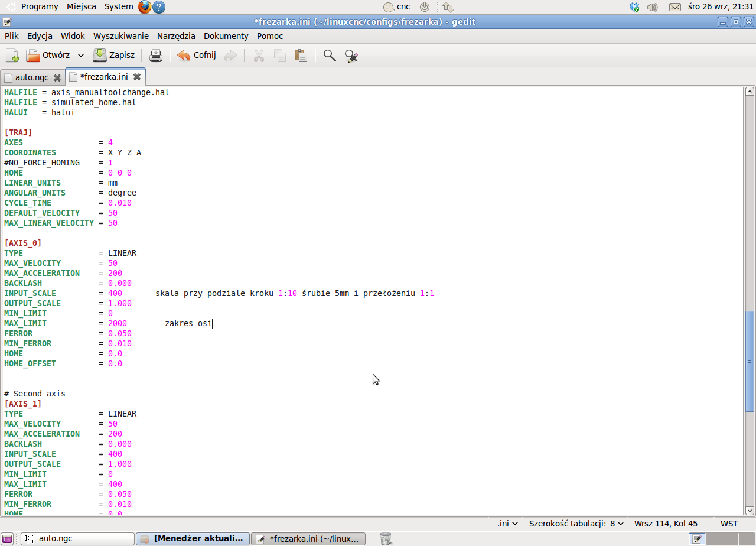Paste using clipboard icon

pyautogui.click(x=301, y=56)
